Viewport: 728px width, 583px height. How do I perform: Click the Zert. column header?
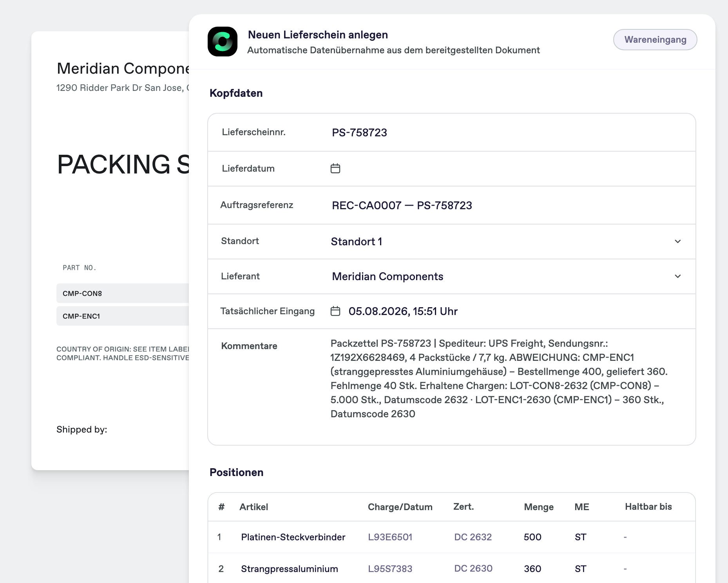[x=464, y=507]
